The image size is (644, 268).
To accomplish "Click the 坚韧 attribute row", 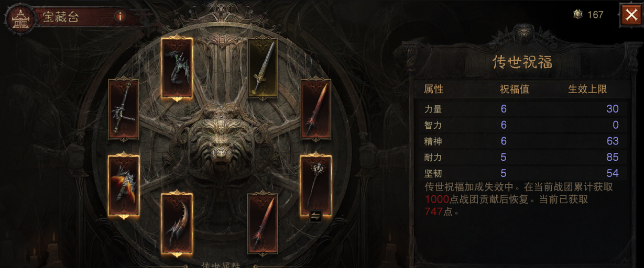I will [x=521, y=173].
